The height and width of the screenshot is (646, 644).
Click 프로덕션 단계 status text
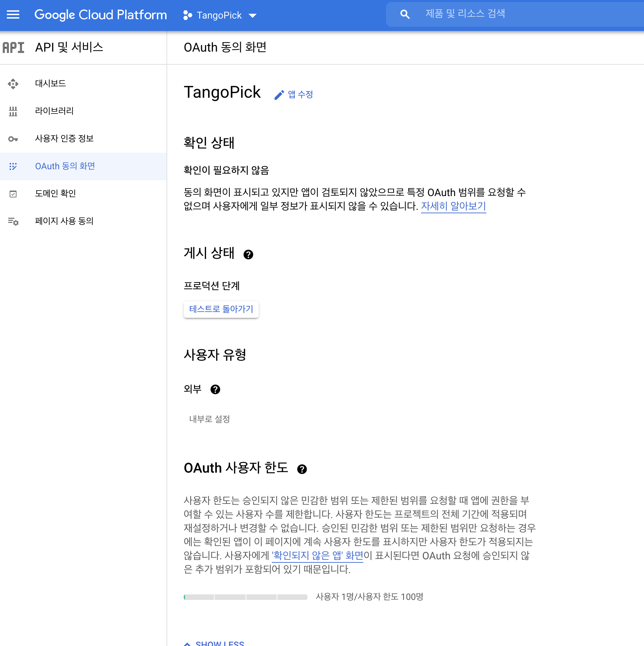(x=212, y=286)
